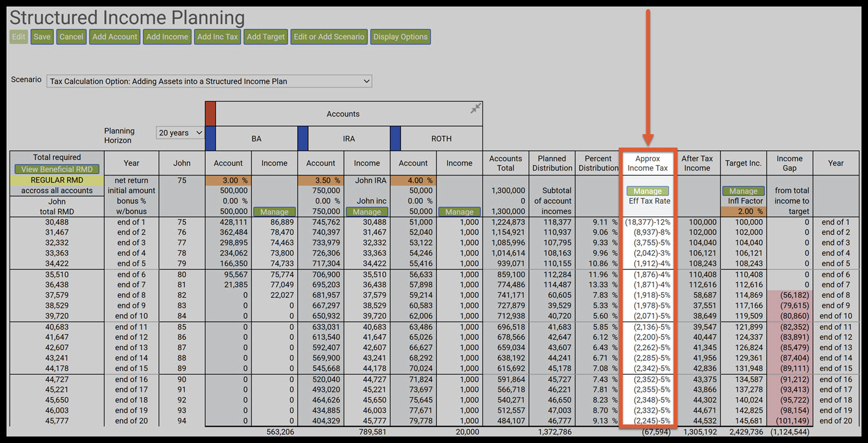The width and height of the screenshot is (868, 443).
Task: Click the Infl Factor 2.00 % field
Action: 743,212
